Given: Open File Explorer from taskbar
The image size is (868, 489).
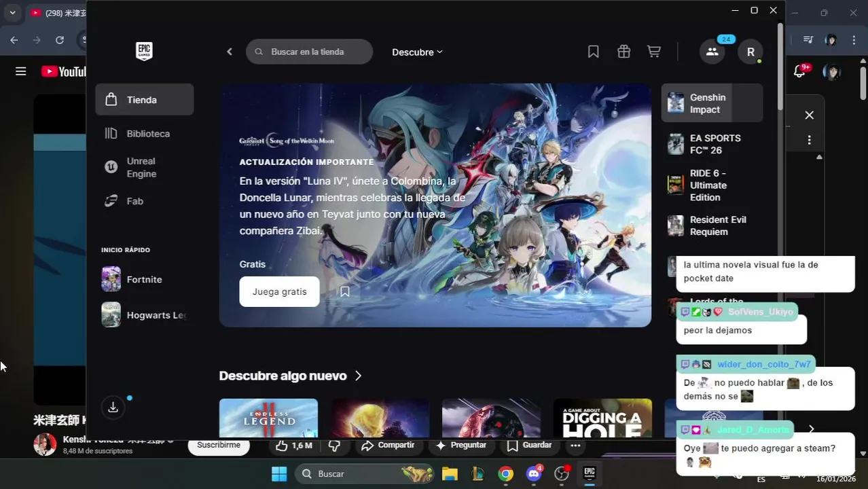Looking at the screenshot, I should click(450, 473).
